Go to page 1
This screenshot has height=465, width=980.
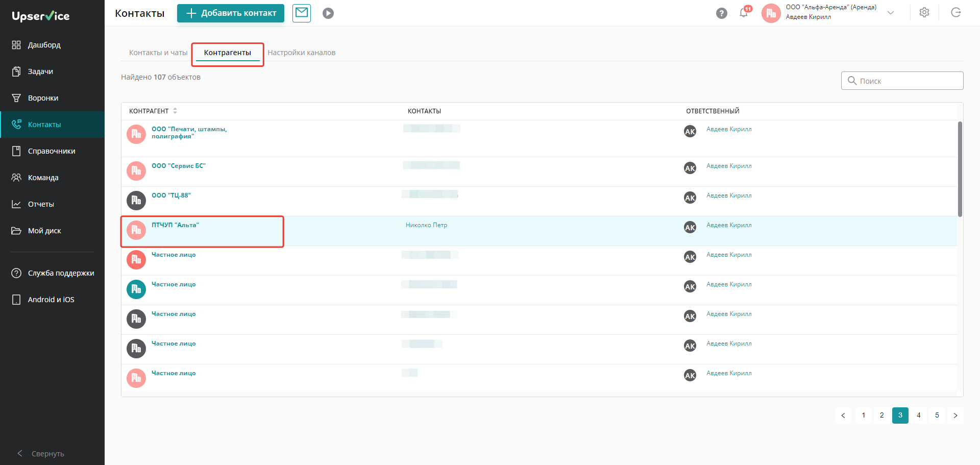[864, 415]
